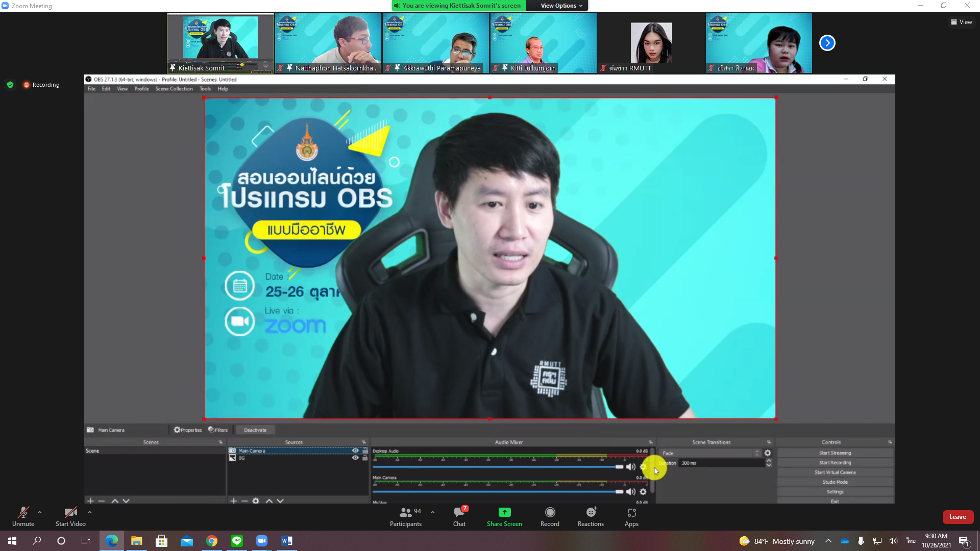Open Zoom View layout menu

[x=962, y=22]
